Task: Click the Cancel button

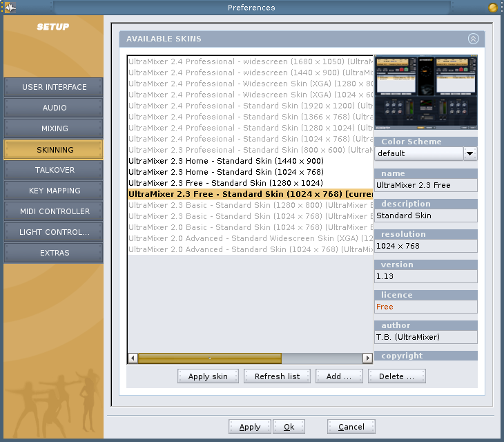Action: coord(351,427)
